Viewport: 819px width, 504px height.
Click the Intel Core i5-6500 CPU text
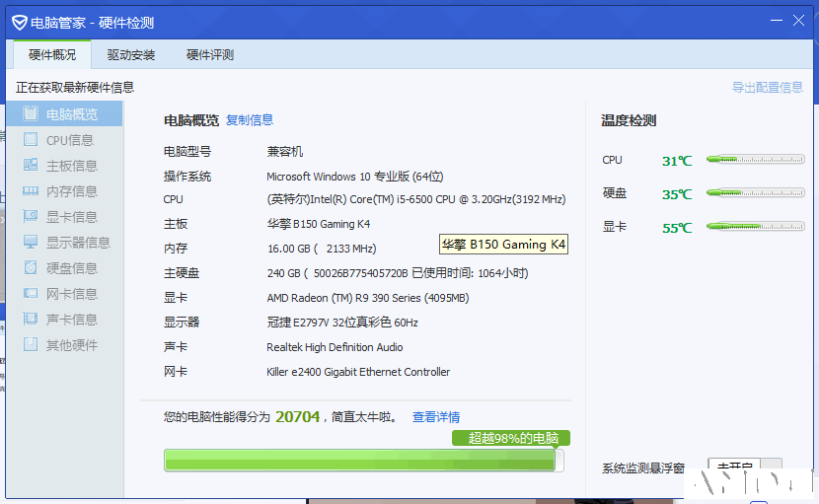coord(416,199)
